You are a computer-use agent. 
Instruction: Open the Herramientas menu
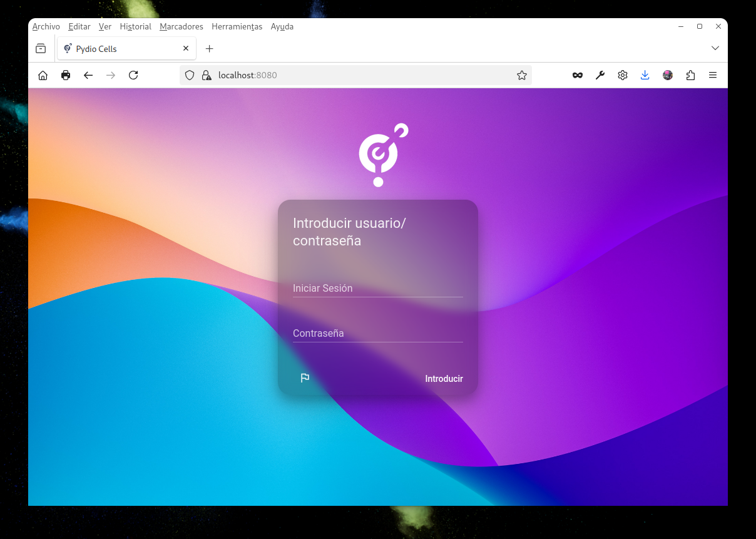click(x=237, y=26)
